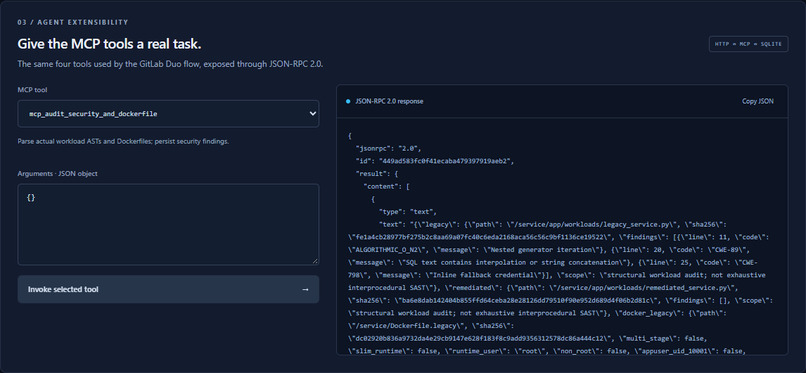Click the '"result": {' line
This screenshot has height=373, width=806.
click(x=377, y=174)
